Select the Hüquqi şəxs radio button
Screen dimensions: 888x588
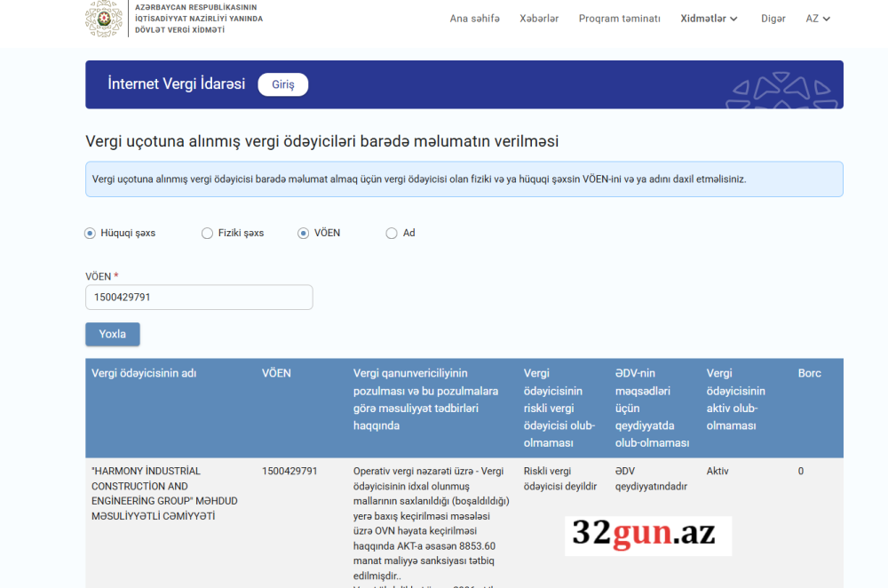90,233
